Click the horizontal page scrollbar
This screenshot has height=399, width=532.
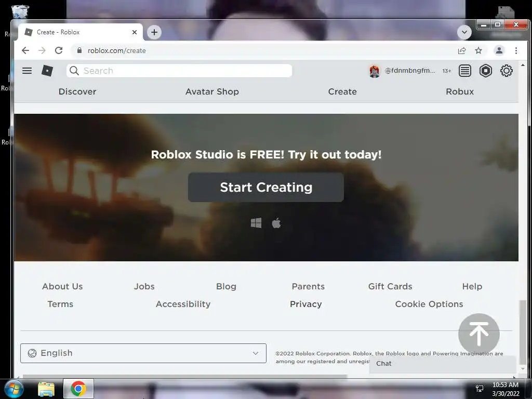185,376
